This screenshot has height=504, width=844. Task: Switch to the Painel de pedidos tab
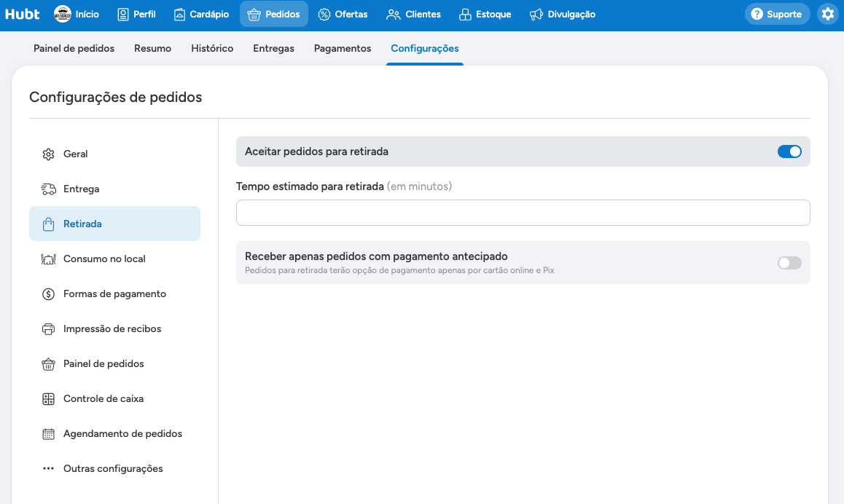pos(74,48)
